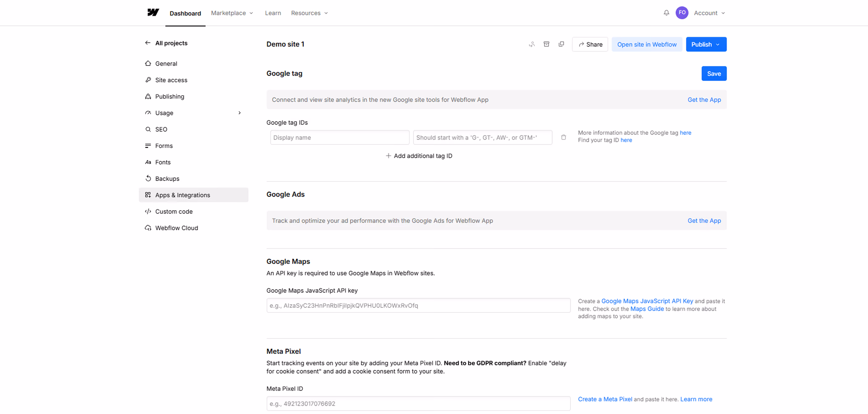The width and height of the screenshot is (868, 414).
Task: Click the Forms lines icon
Action: pos(148,146)
